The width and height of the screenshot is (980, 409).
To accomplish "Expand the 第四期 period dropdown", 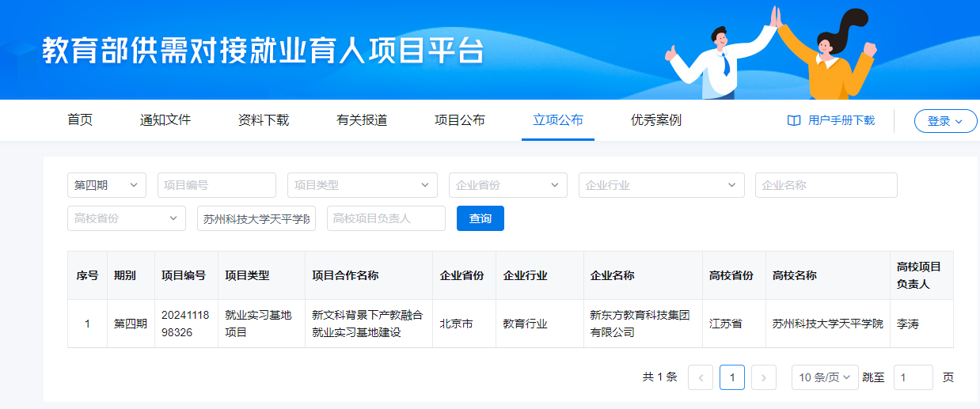I will click(x=107, y=185).
